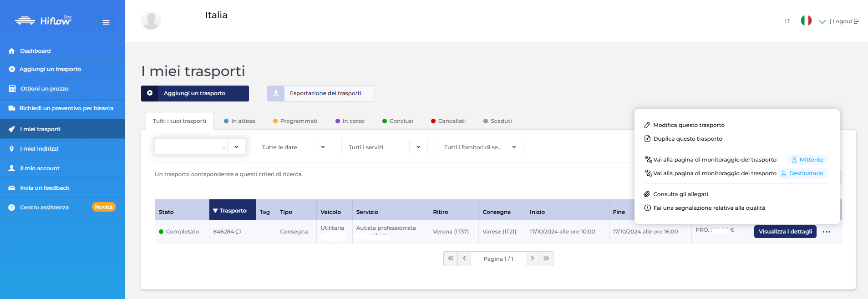Toggle the hamburger sidebar menu button
The width and height of the screenshot is (868, 299).
(x=106, y=22)
